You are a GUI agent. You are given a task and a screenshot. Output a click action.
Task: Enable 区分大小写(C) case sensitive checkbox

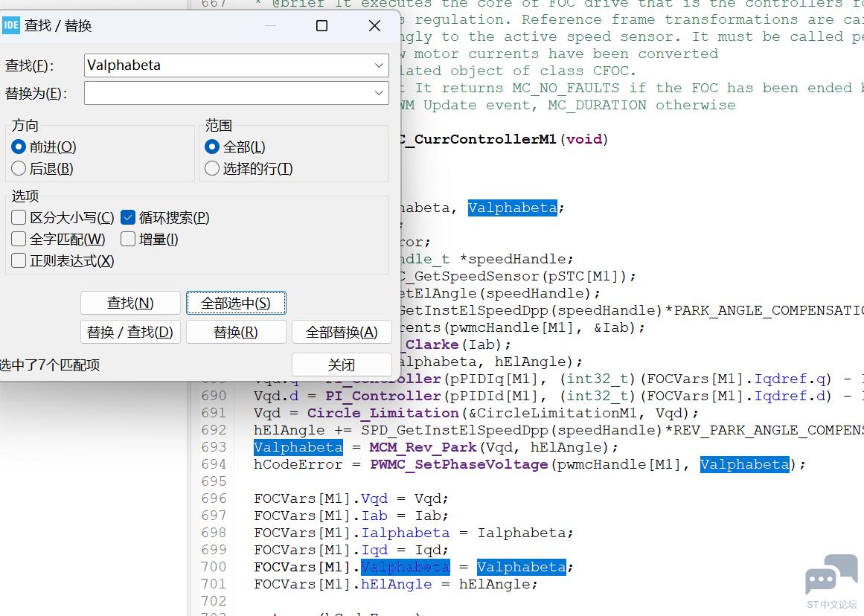pos(19,218)
